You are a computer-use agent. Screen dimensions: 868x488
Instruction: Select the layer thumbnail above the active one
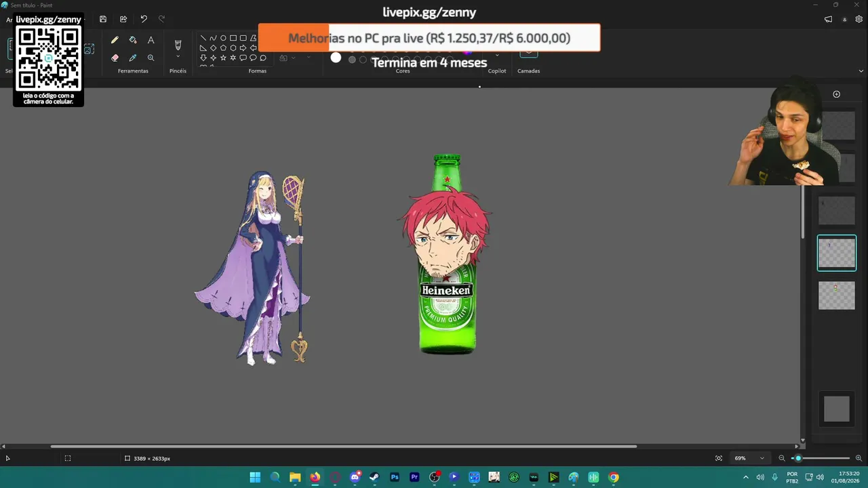[x=837, y=210]
